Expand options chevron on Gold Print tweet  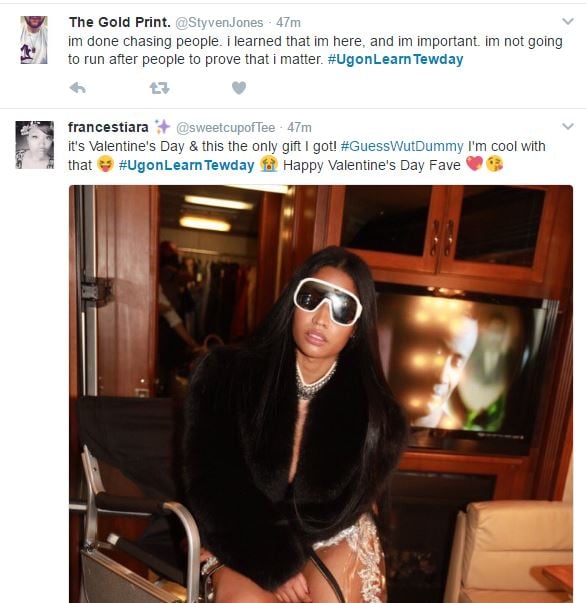click(568, 21)
